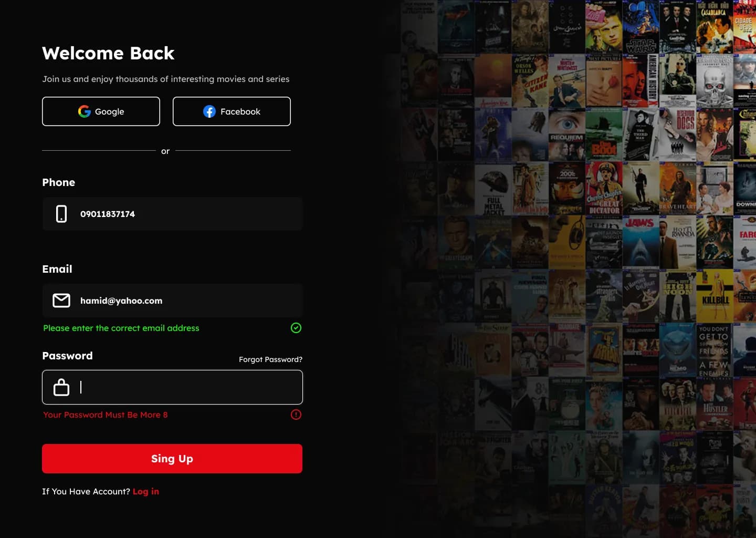Submit the form with the Sing Up button
756x538 pixels.
pyautogui.click(x=172, y=459)
